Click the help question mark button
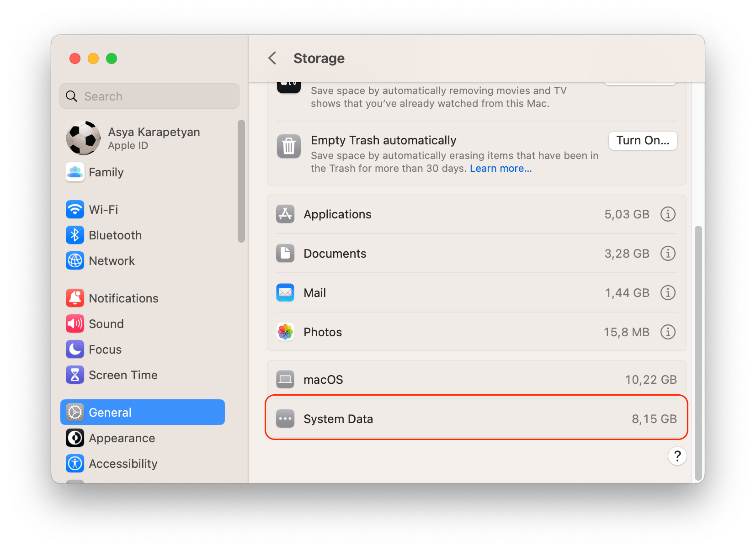This screenshot has height=551, width=756. click(x=677, y=456)
